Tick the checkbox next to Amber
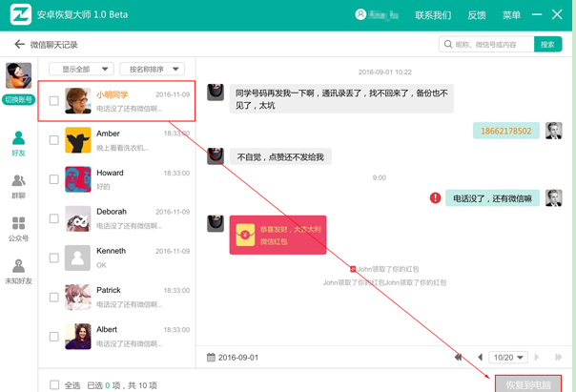 pyautogui.click(x=54, y=140)
